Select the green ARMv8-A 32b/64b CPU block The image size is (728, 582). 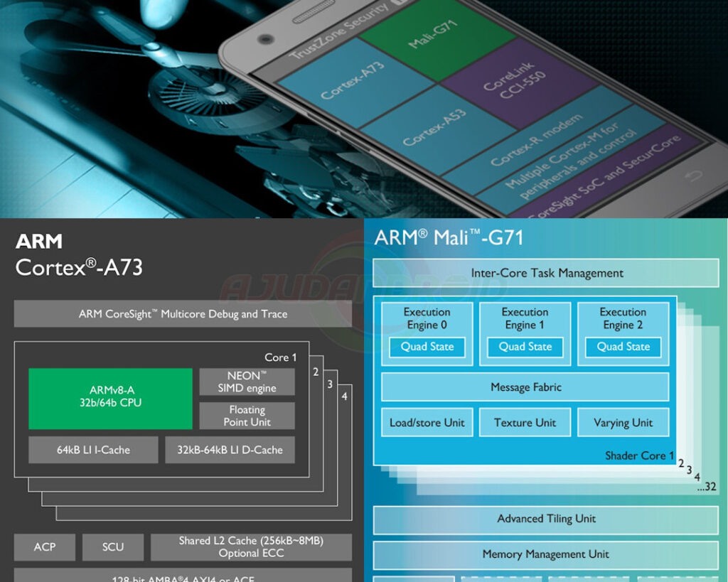(110, 399)
